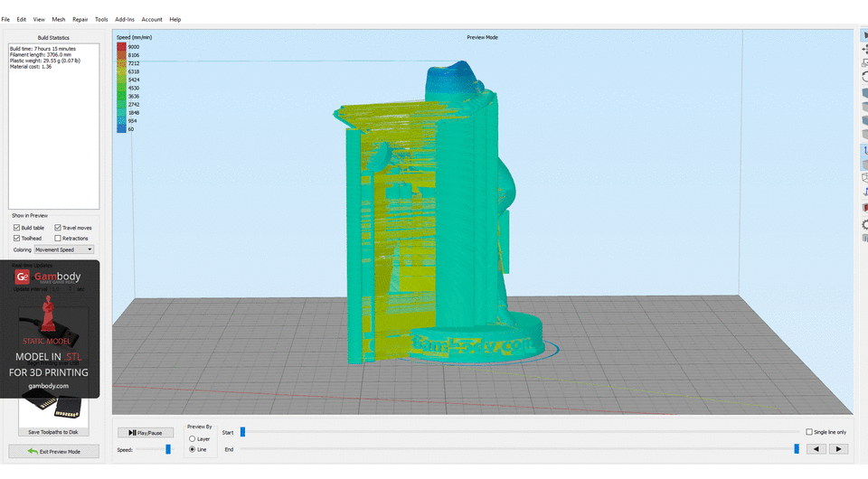Enable the Retractions checkbox
Image resolution: width=868 pixels, height=479 pixels.
[58, 238]
